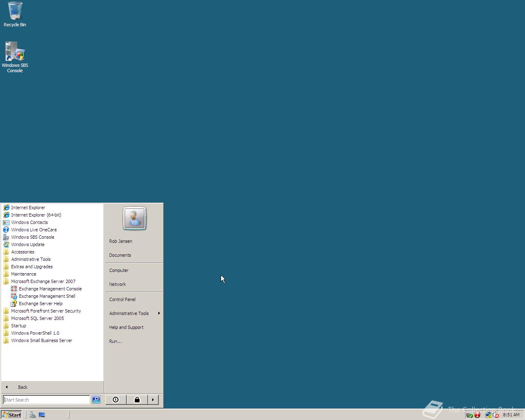Click the power button in Start menu

pos(116,399)
